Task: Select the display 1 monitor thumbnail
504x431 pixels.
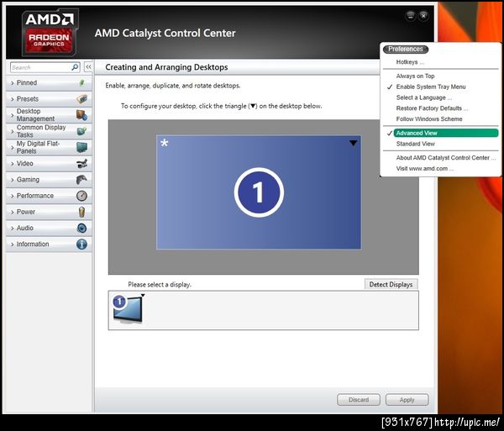Action: [128, 309]
